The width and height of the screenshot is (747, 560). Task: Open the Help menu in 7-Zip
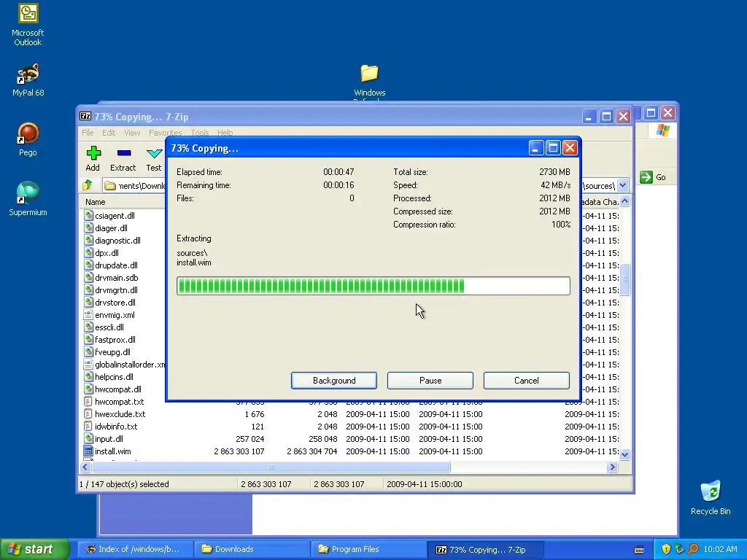(225, 133)
